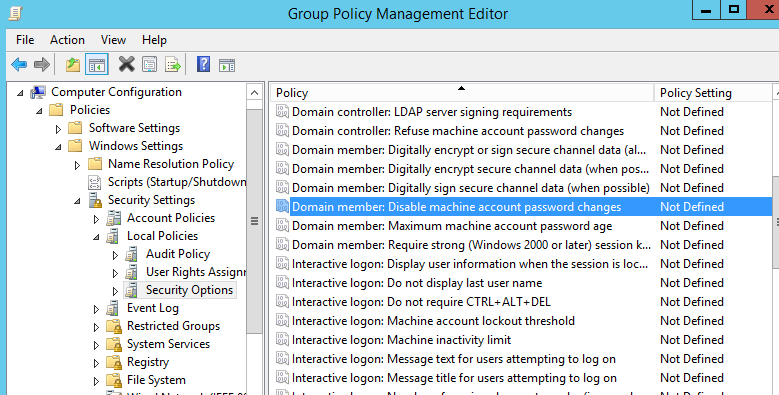Click the forward arrow toolbar icon
Image resolution: width=779 pixels, height=395 pixels.
coord(42,65)
